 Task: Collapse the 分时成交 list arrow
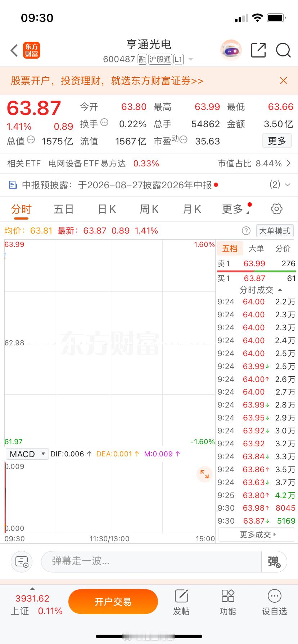tap(280, 290)
